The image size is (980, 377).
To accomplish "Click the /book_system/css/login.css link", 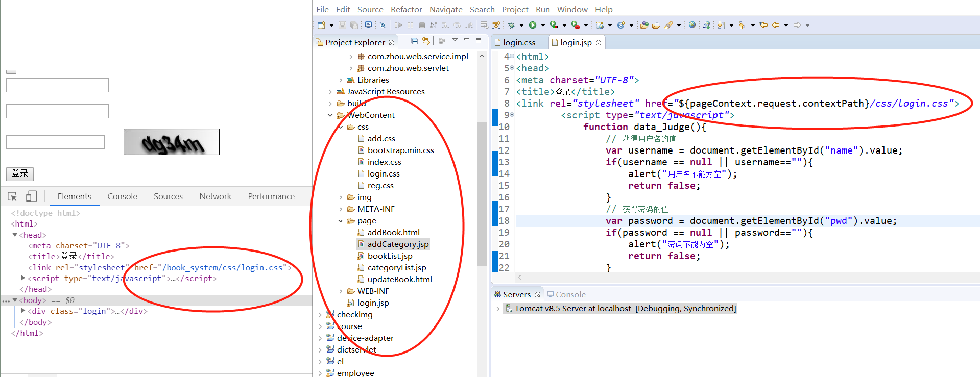I will tap(222, 267).
